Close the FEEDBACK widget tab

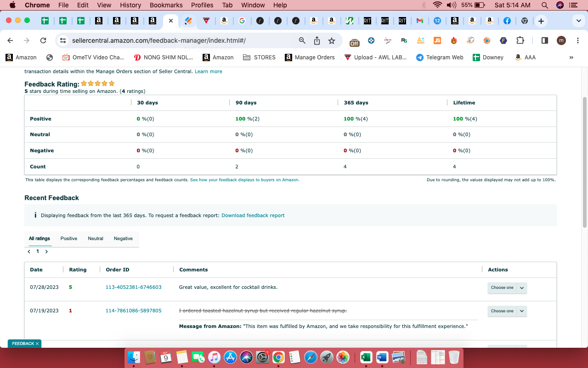[37, 344]
